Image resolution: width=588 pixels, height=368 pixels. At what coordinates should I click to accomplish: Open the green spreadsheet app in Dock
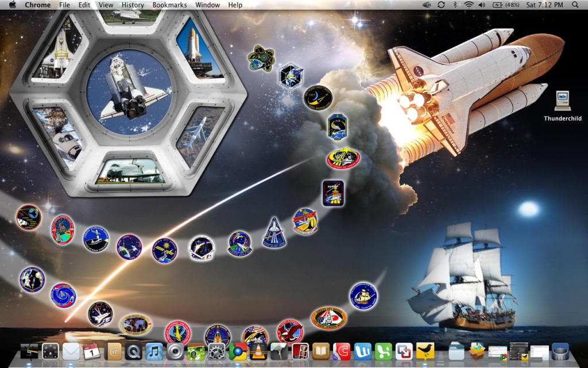coord(383,351)
